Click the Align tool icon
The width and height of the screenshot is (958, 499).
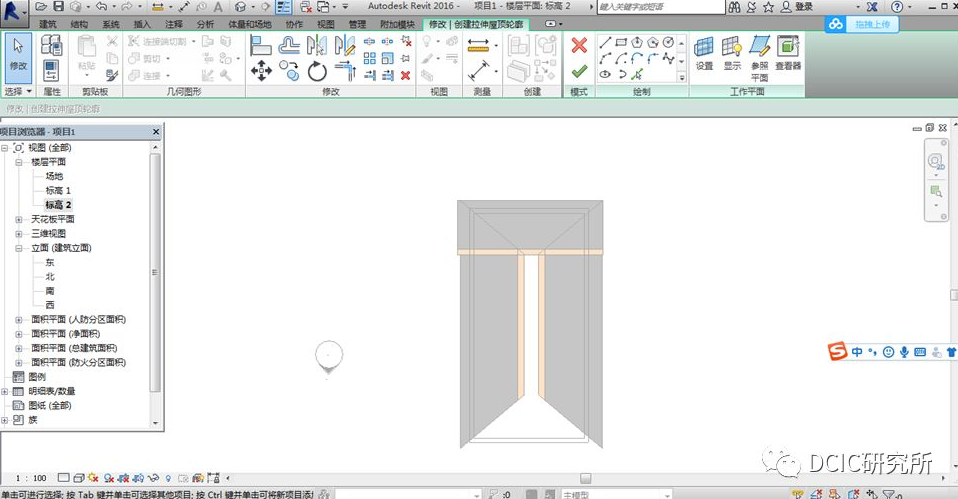click(261, 46)
